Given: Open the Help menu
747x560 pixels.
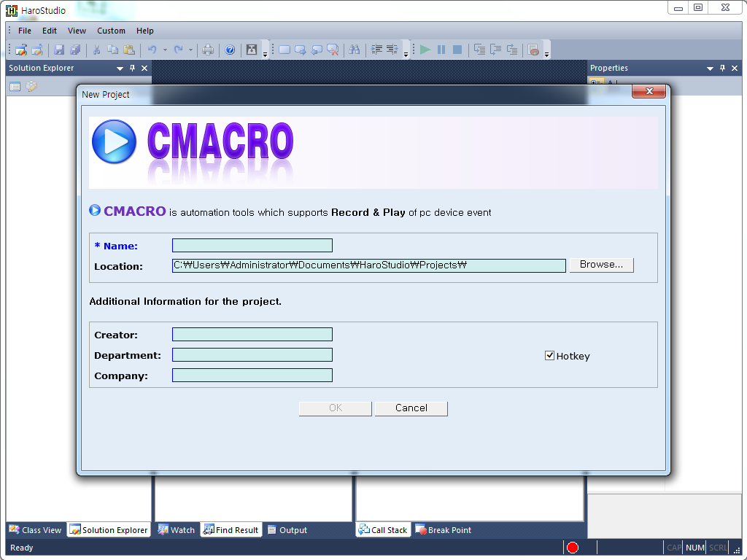Looking at the screenshot, I should click(x=145, y=31).
